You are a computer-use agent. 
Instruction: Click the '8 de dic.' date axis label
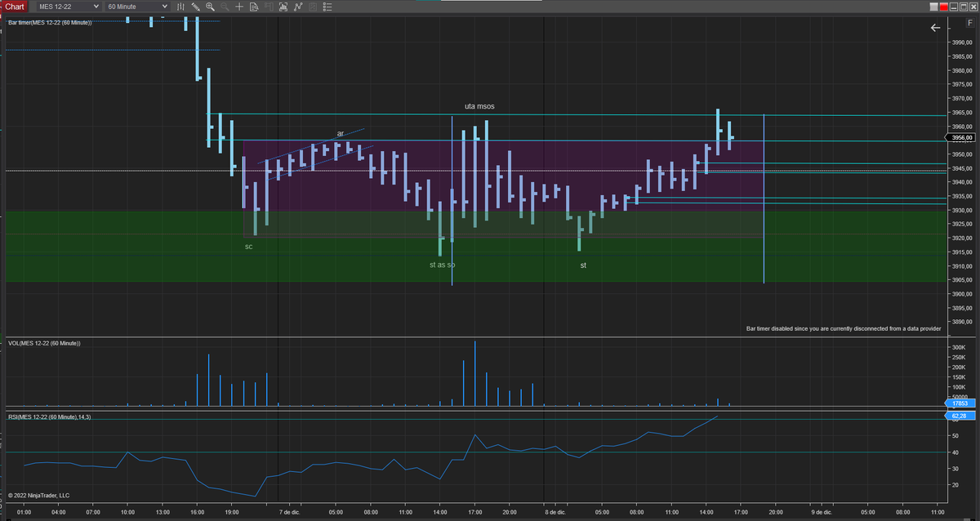(555, 512)
